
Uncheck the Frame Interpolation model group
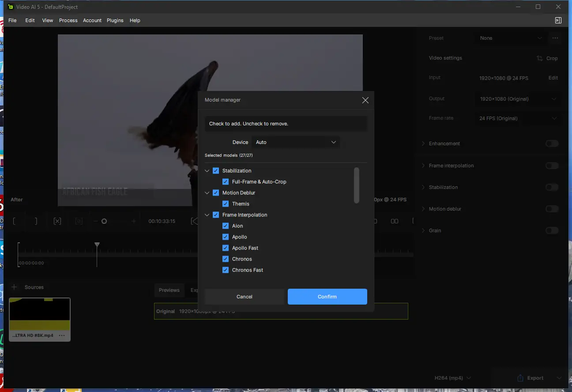pyautogui.click(x=216, y=215)
